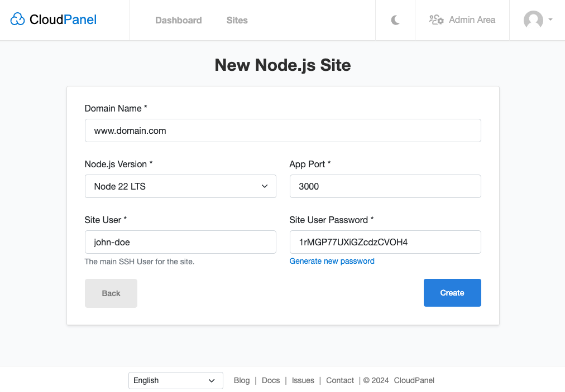Click the CloudPanel cloud logo icon

(17, 18)
